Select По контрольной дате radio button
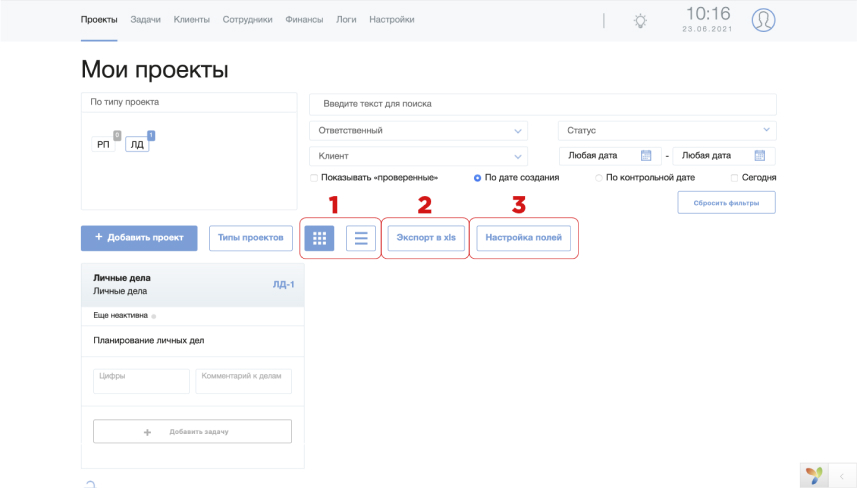Viewport: 857px width, 488px height. (598, 178)
